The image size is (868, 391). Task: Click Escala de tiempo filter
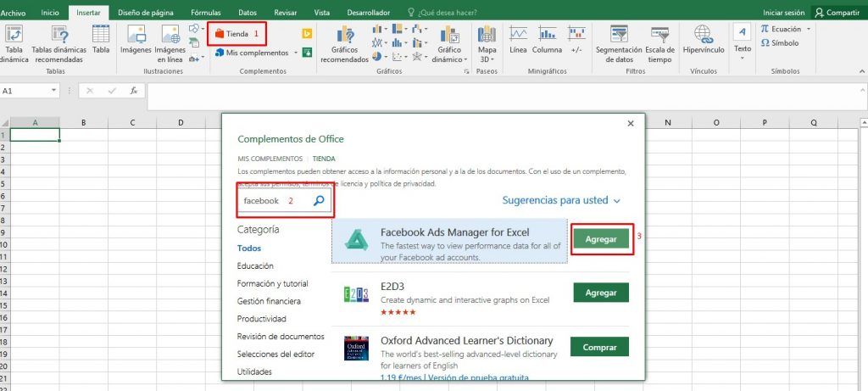click(x=659, y=44)
